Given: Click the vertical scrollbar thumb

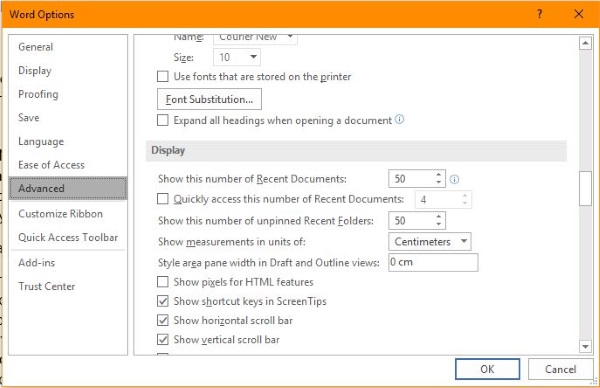Looking at the screenshot, I should (x=585, y=189).
